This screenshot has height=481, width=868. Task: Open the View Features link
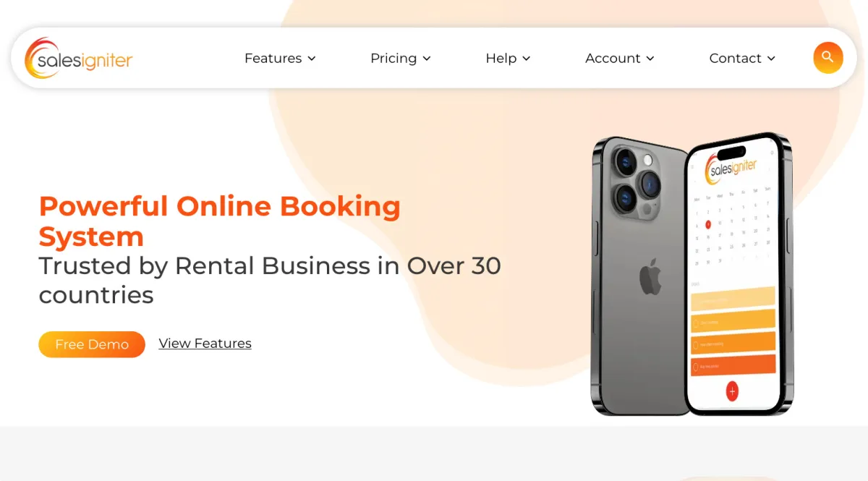click(x=205, y=344)
